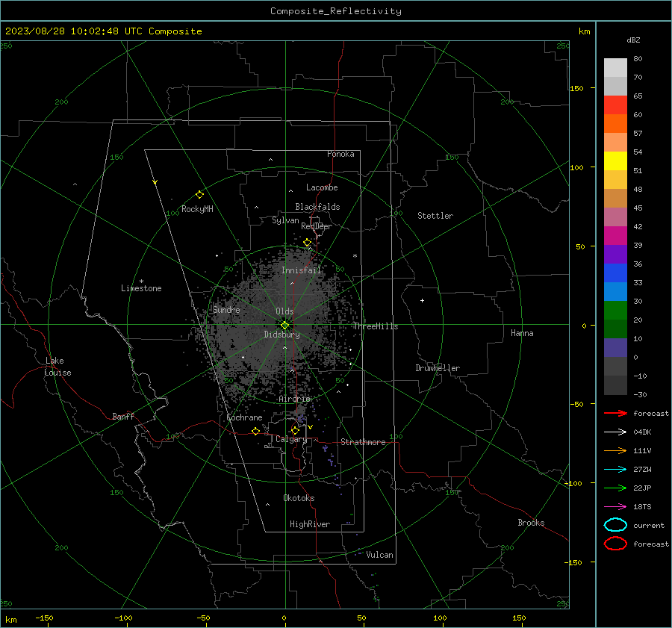Click the 'current' legend text

649,526
